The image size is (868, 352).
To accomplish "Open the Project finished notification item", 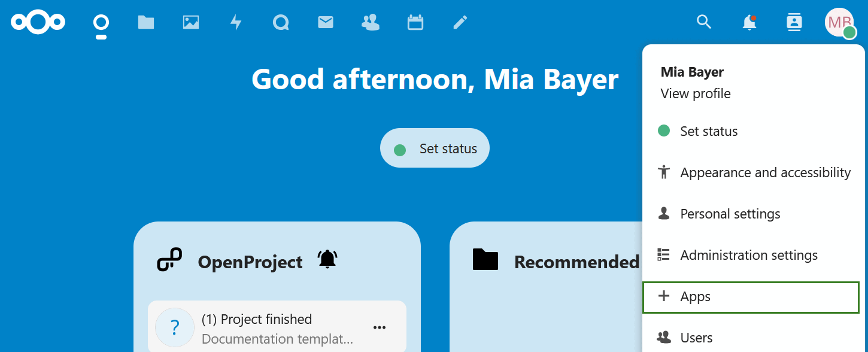I will [x=257, y=319].
